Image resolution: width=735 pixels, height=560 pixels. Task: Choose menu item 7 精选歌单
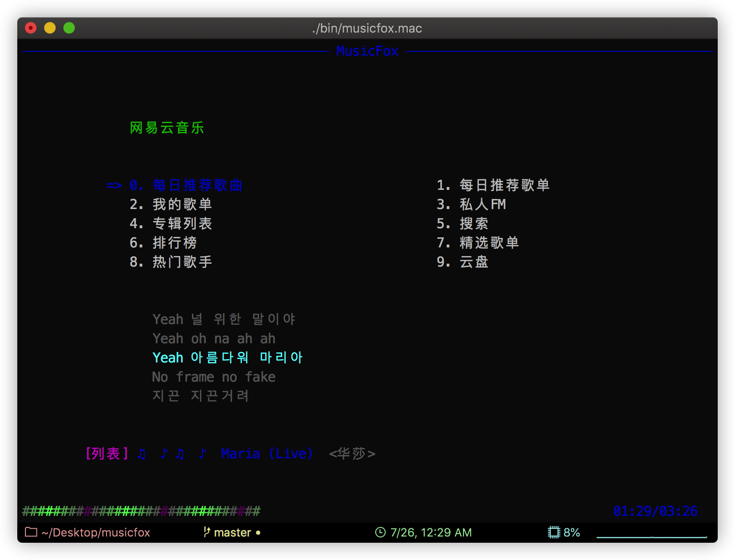[x=477, y=243]
